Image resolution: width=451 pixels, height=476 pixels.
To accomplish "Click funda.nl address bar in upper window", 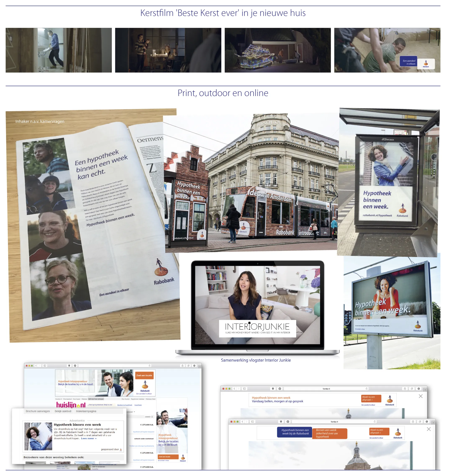I will coord(326,389).
